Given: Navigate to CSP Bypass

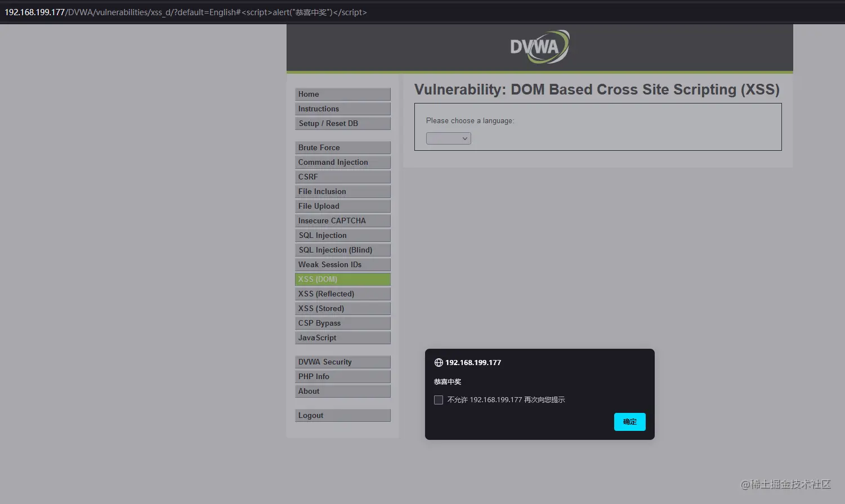Looking at the screenshot, I should point(343,323).
